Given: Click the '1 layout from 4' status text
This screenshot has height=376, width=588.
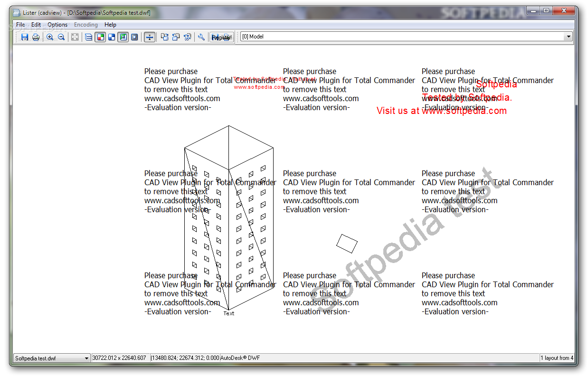Looking at the screenshot, I should [557, 358].
